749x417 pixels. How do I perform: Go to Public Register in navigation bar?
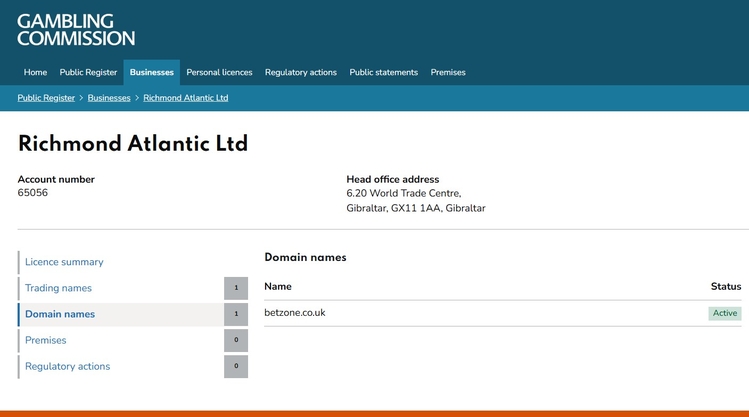pos(88,72)
